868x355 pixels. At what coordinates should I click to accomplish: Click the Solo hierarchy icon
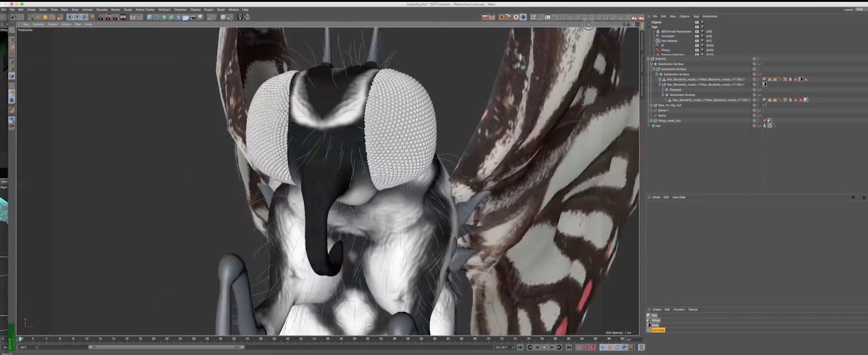coord(509,17)
